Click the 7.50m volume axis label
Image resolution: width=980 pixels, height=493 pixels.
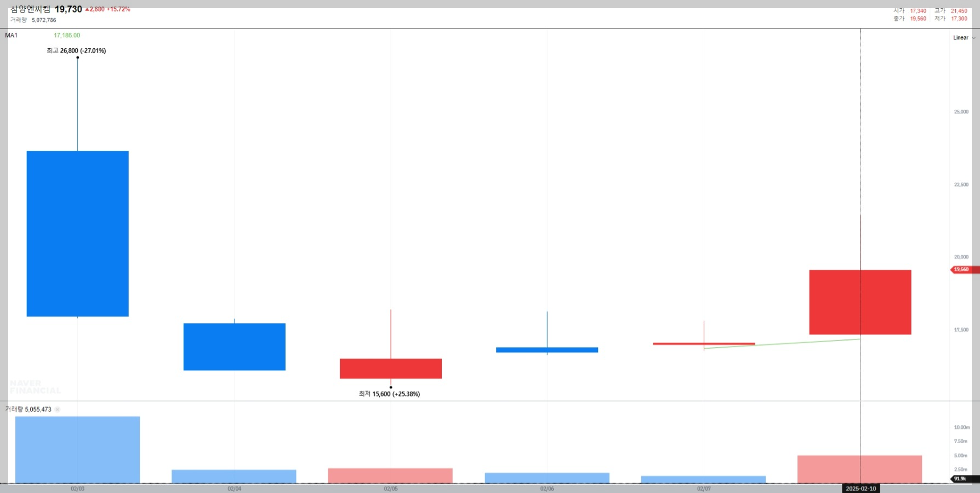click(961, 441)
